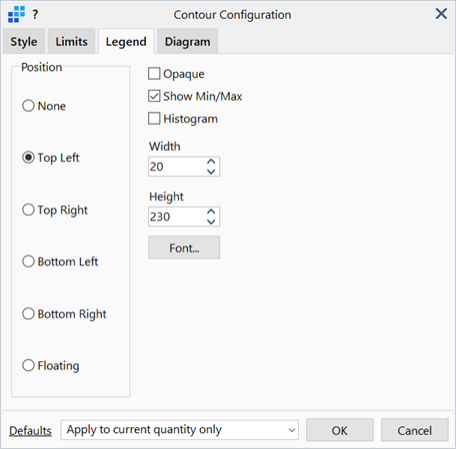The image size is (456, 449).
Task: Decrease Width with the down arrow
Action: pyautogui.click(x=211, y=171)
